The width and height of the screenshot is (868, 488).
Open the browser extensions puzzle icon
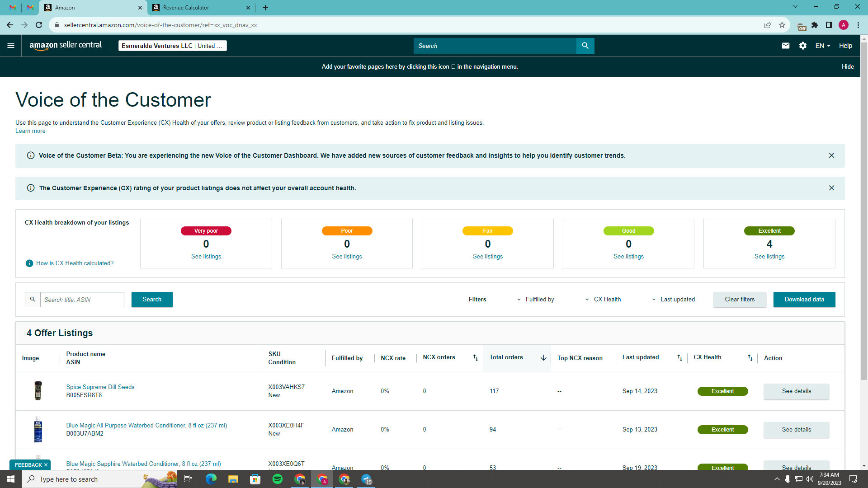point(815,25)
